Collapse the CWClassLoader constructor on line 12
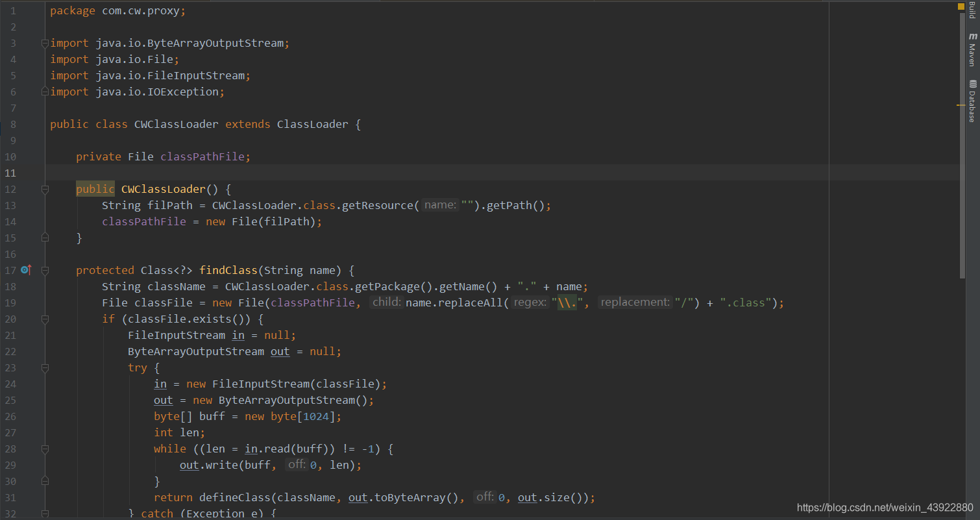 tap(45, 190)
